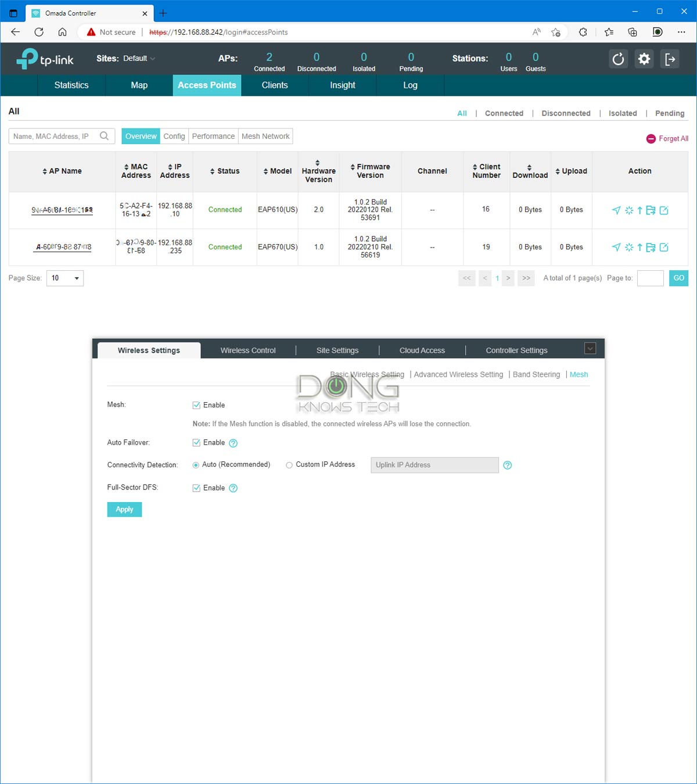697x784 pixels.
Task: Click the Name, MAC Address, IP search field
Action: 55,137
